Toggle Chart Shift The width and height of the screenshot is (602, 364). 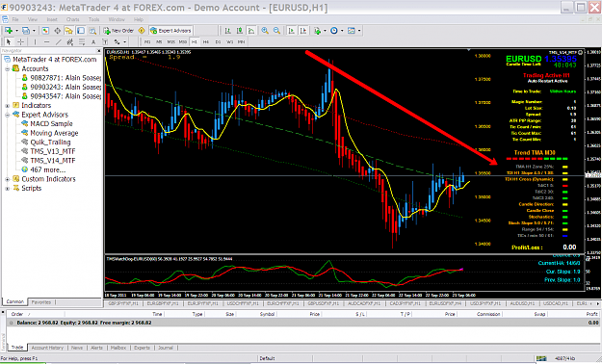coord(303,31)
